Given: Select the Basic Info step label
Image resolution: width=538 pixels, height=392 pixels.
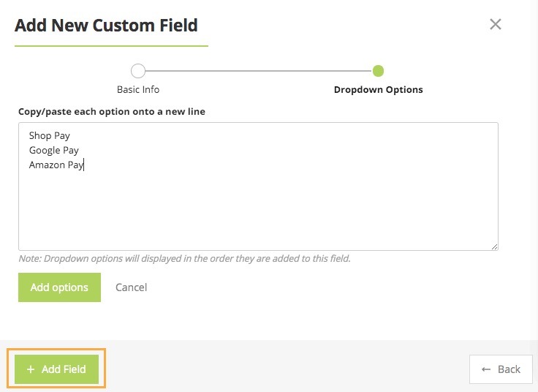Looking at the screenshot, I should [138, 90].
